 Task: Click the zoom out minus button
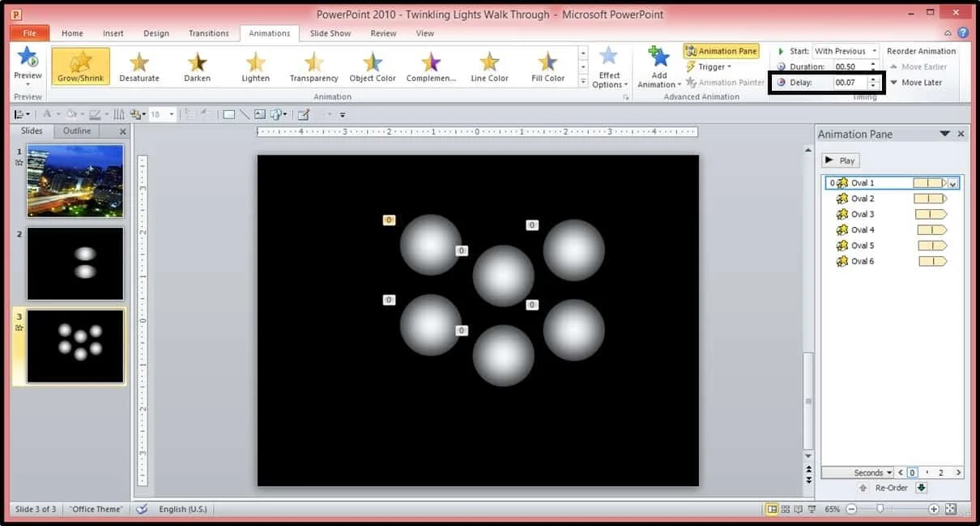tap(851, 509)
